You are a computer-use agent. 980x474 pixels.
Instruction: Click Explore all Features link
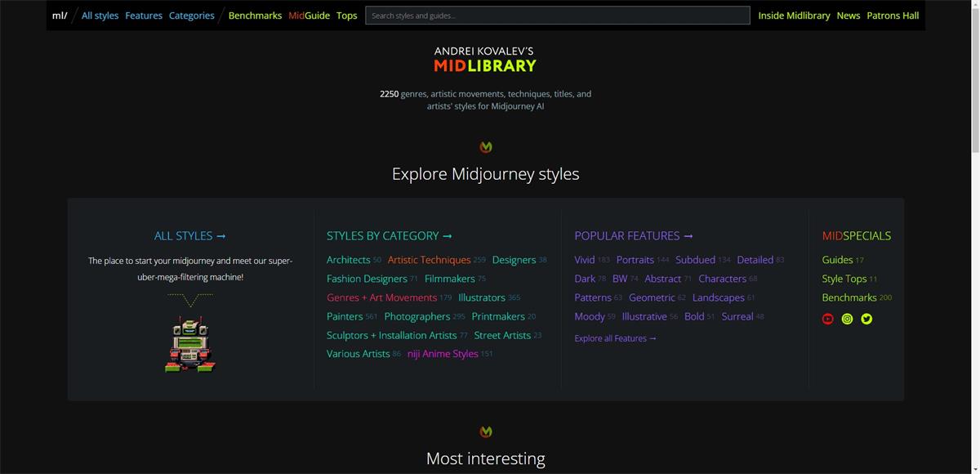click(615, 338)
